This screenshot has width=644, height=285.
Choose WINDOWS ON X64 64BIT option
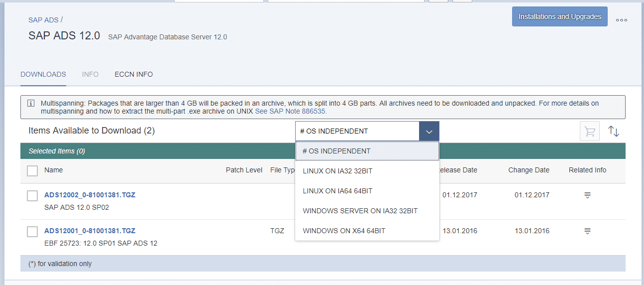[x=367, y=231]
